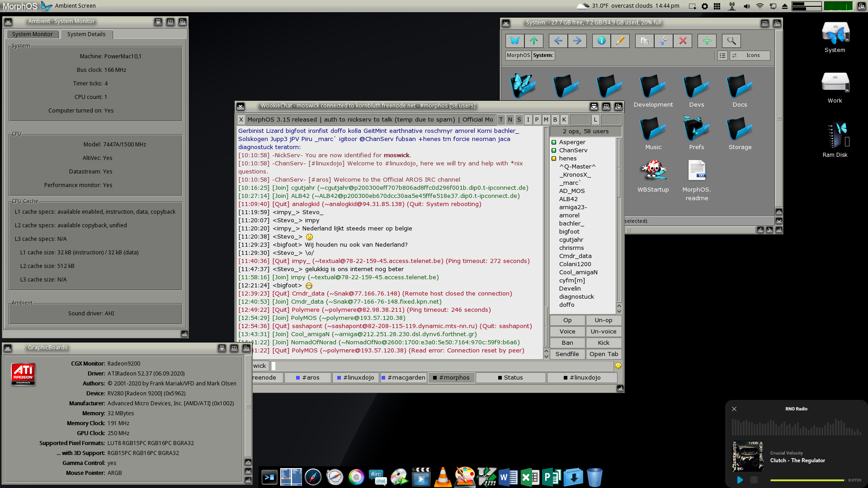
Task: Select the #macgarden channel tab
Action: point(403,378)
